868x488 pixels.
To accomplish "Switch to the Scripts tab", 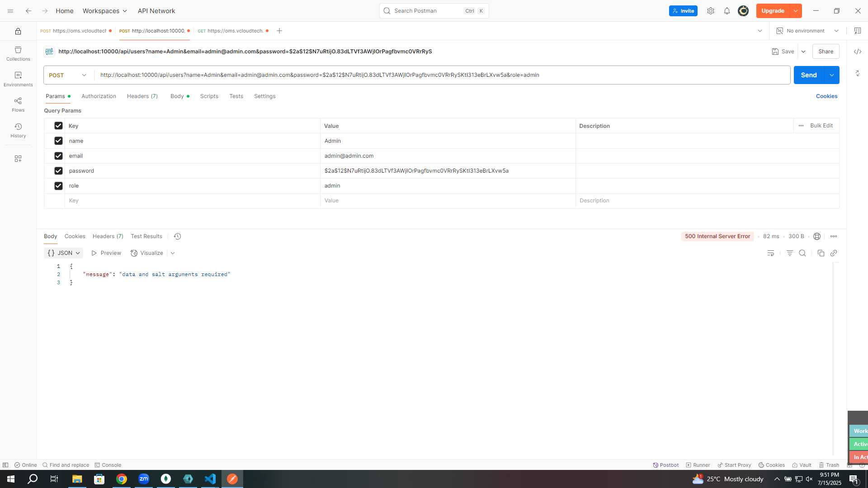I will point(209,96).
